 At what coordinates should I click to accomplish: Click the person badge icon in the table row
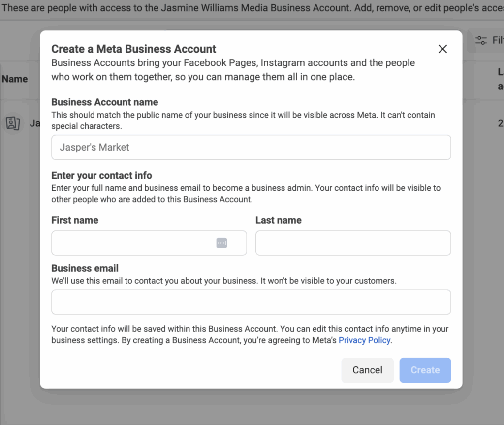tap(13, 123)
